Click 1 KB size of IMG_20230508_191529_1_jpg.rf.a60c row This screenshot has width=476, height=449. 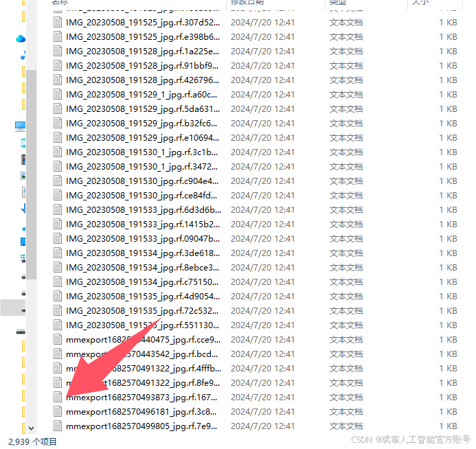[x=449, y=95]
